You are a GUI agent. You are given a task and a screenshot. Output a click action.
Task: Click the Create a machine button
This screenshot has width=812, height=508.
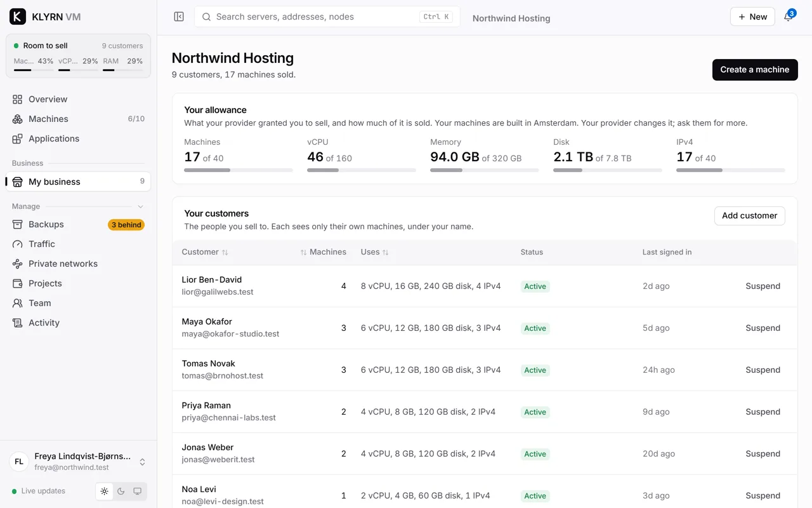[755, 70]
